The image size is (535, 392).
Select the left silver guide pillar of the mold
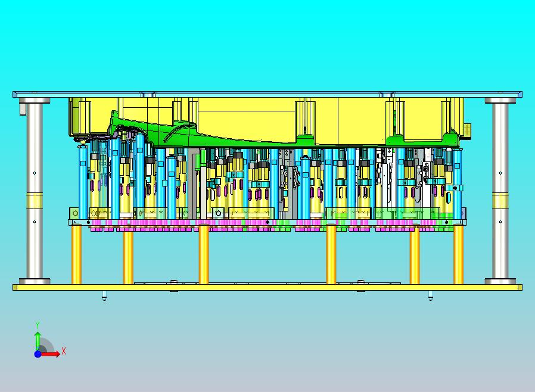(x=35, y=191)
